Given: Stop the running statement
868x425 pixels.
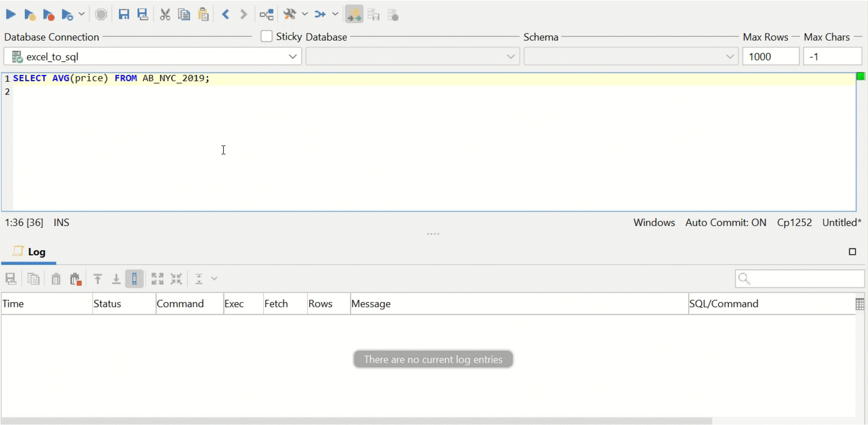Looking at the screenshot, I should (x=101, y=14).
